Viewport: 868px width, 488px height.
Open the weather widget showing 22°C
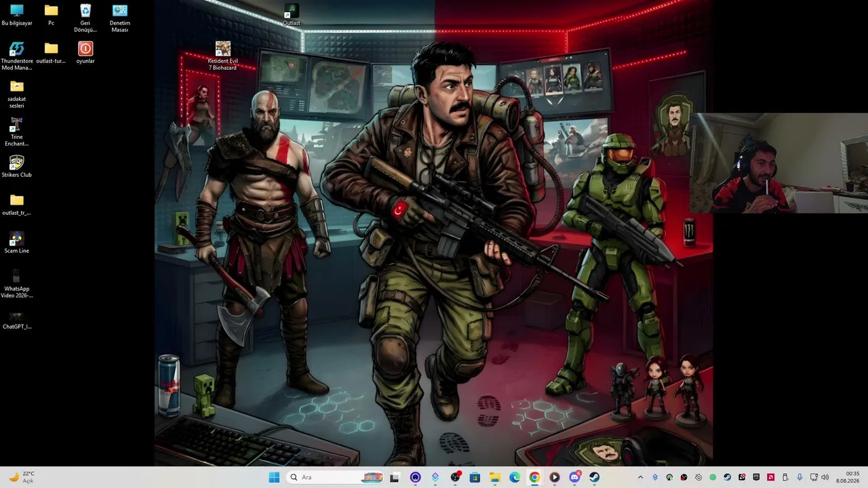click(22, 477)
